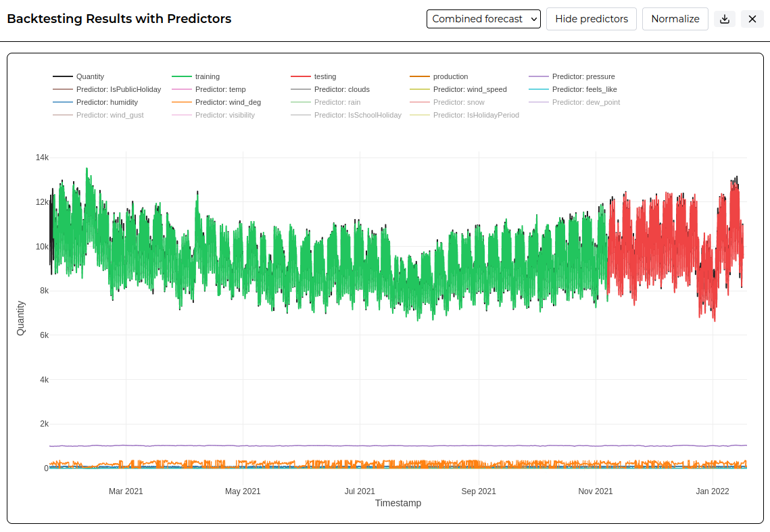Image resolution: width=770 pixels, height=532 pixels.
Task: Toggle the production legend entry
Action: [439, 76]
